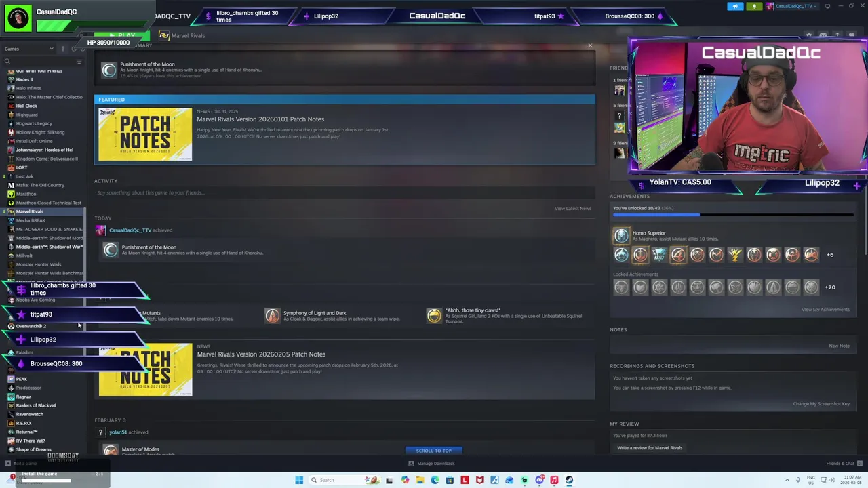The width and height of the screenshot is (868, 488).
Task: Click the Ravenswatch game icon
Action: tap(11, 414)
